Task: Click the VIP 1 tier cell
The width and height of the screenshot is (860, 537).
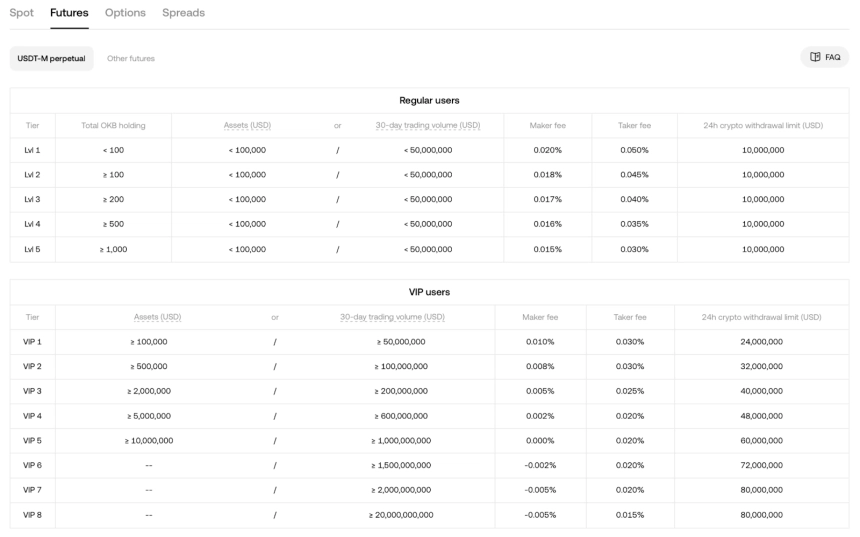Action: 32,342
